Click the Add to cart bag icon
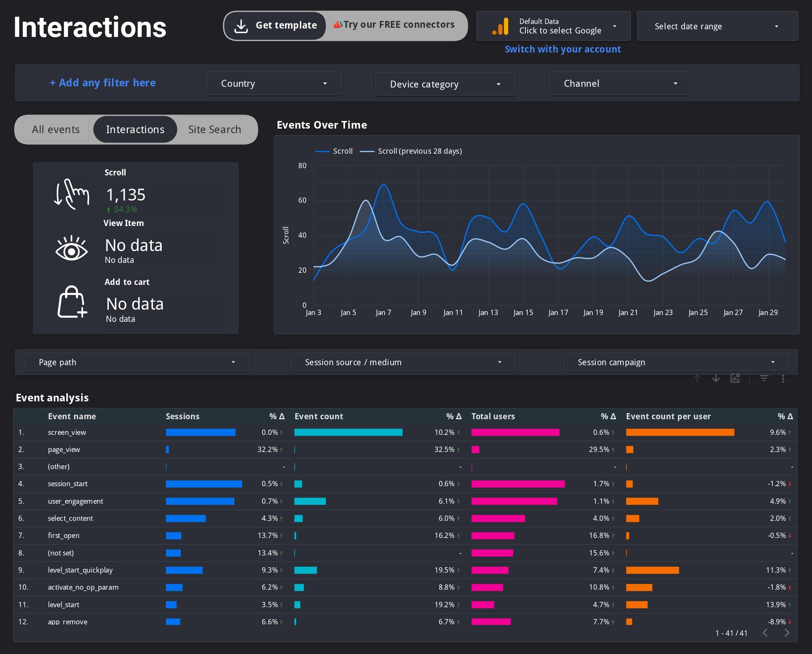This screenshot has height=654, width=812. click(72, 302)
